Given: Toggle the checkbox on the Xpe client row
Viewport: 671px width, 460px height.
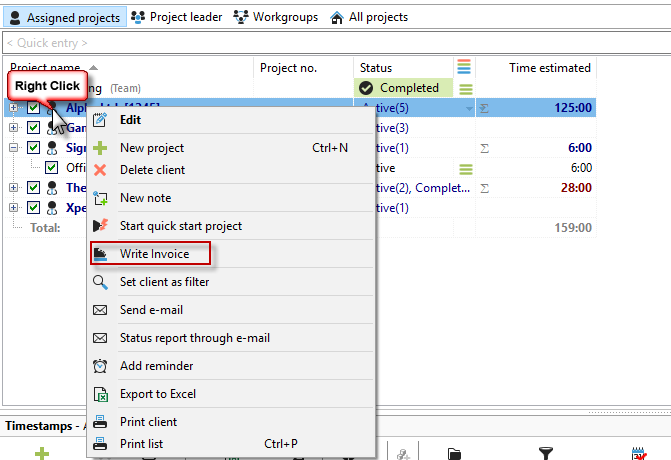Looking at the screenshot, I should (x=34, y=207).
